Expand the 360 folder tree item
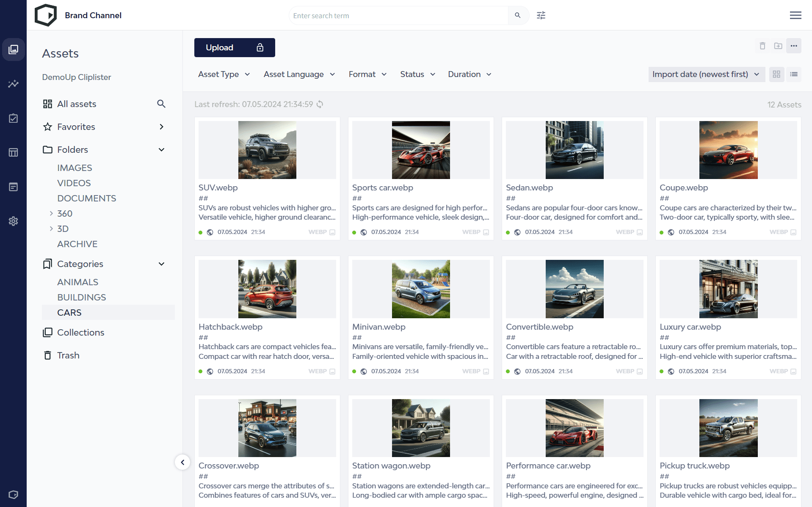Screen dimensions: 812x507 (x=51, y=213)
